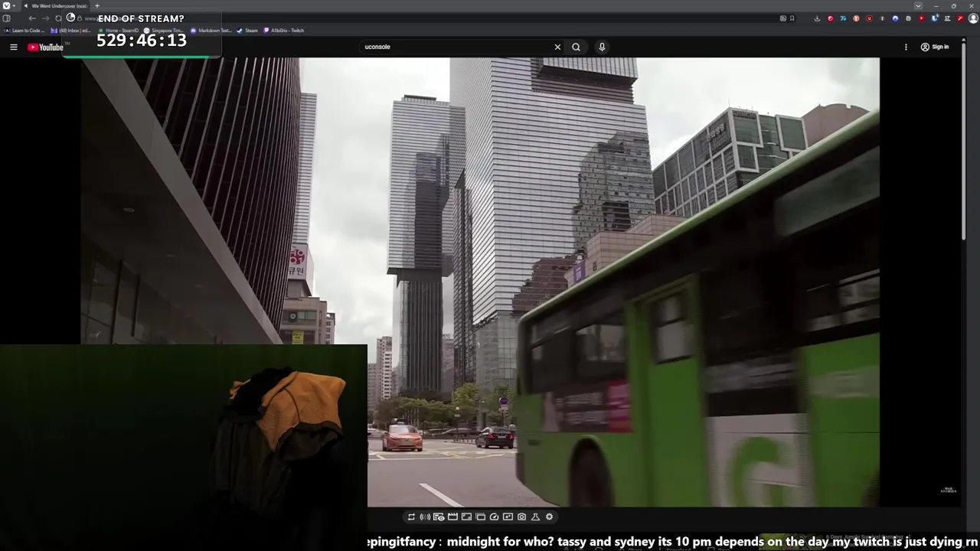
Task: Open the Vivaldi browser menu logo
Action: click(x=6, y=5)
